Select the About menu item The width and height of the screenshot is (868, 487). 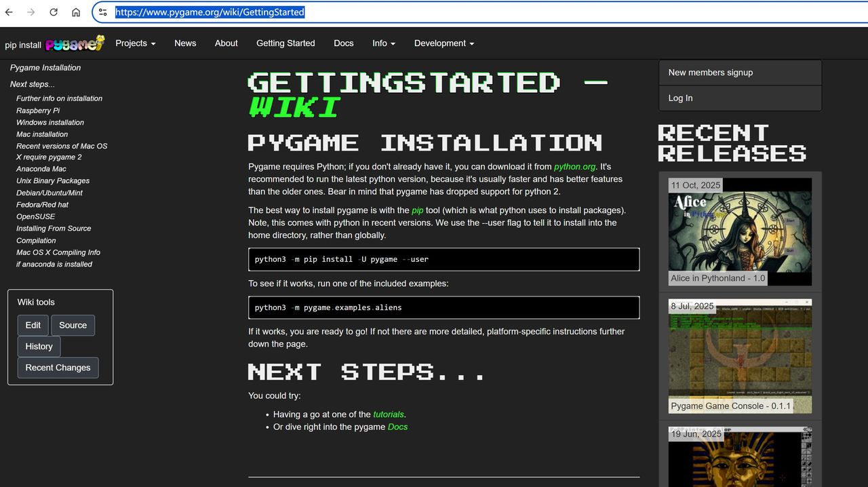tap(226, 43)
